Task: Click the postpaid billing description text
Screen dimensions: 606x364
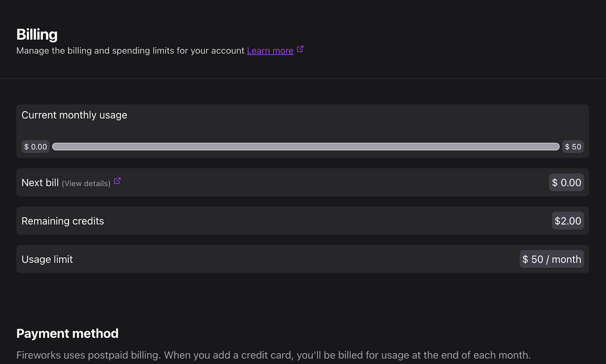Action: point(273,355)
